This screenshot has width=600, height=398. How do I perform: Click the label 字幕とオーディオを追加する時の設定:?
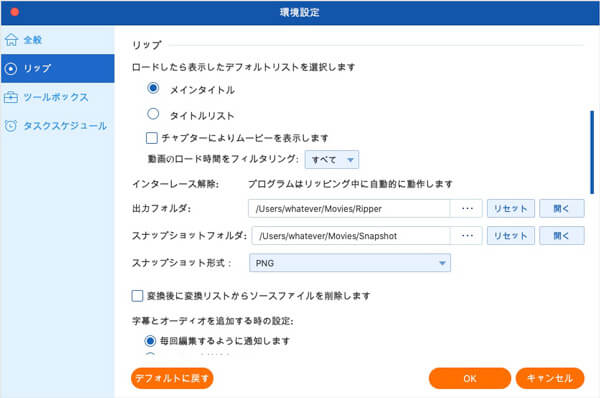click(x=213, y=321)
